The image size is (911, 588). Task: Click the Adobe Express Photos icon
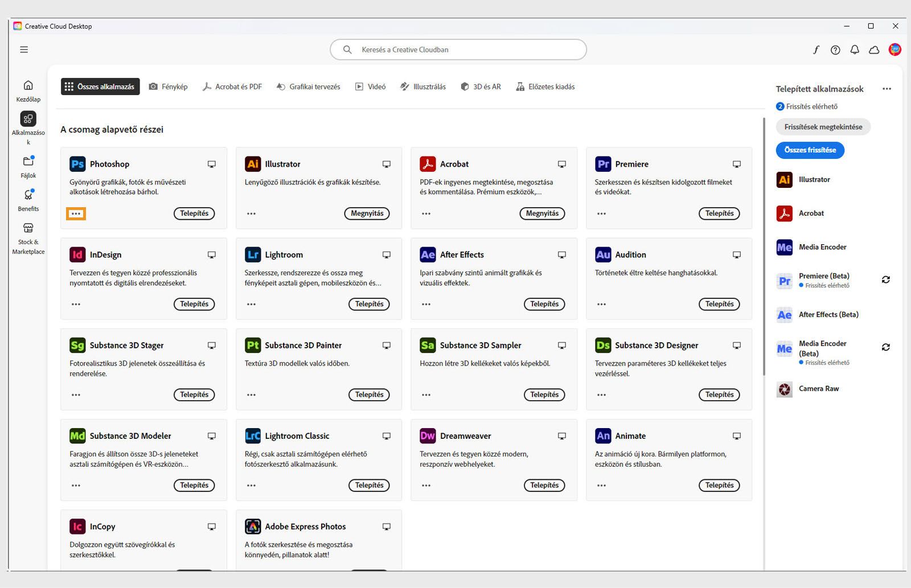(x=253, y=527)
